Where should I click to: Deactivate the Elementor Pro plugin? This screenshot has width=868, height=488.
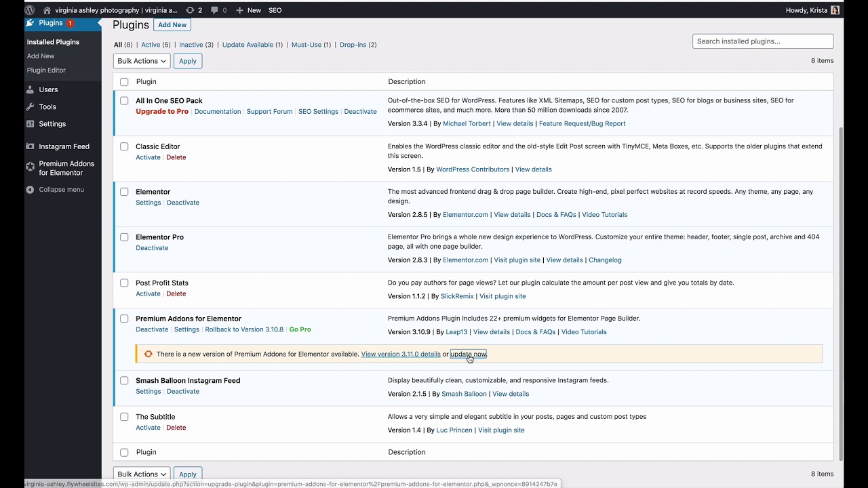[x=152, y=248]
